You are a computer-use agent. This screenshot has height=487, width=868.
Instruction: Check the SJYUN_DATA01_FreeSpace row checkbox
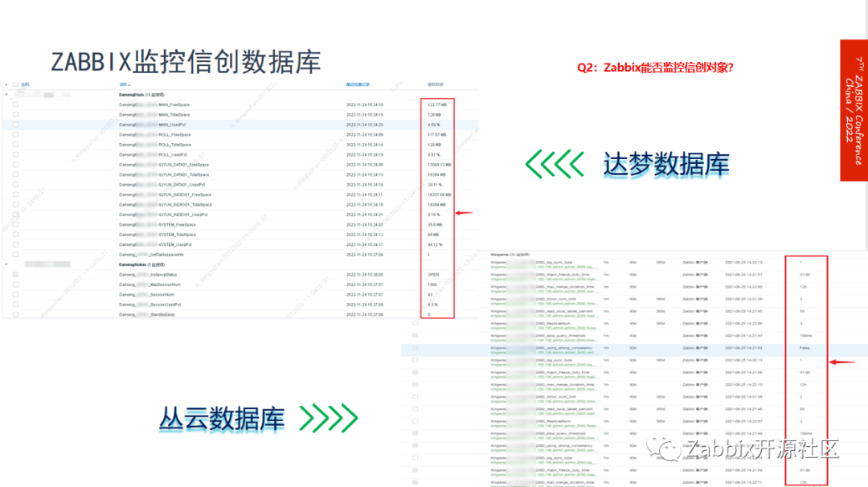[15, 165]
